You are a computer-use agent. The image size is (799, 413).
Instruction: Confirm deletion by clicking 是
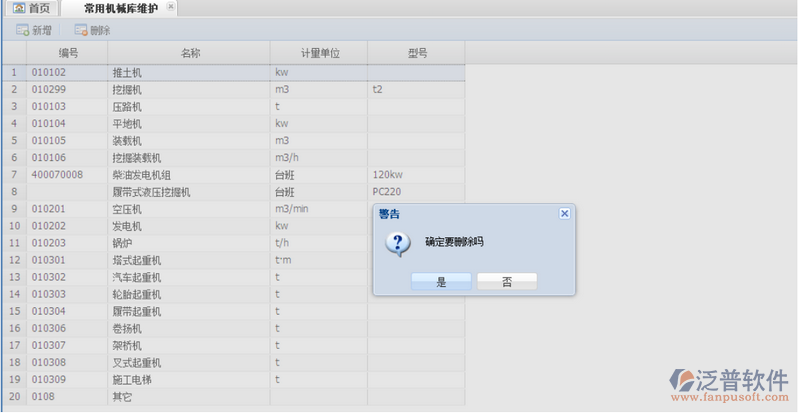tap(441, 282)
